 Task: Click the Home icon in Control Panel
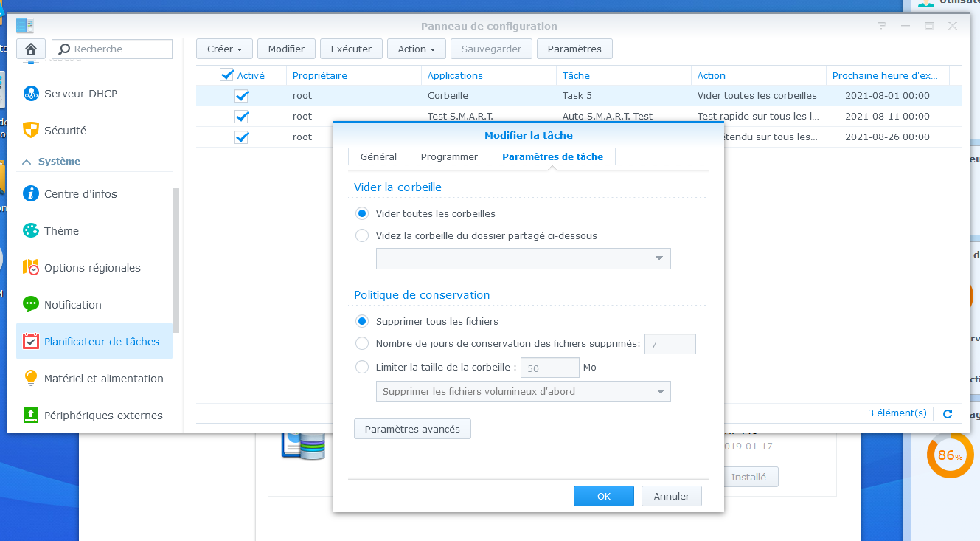point(31,49)
